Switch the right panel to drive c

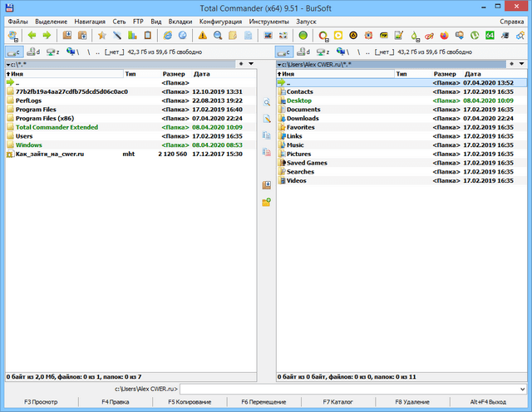pyautogui.click(x=284, y=51)
